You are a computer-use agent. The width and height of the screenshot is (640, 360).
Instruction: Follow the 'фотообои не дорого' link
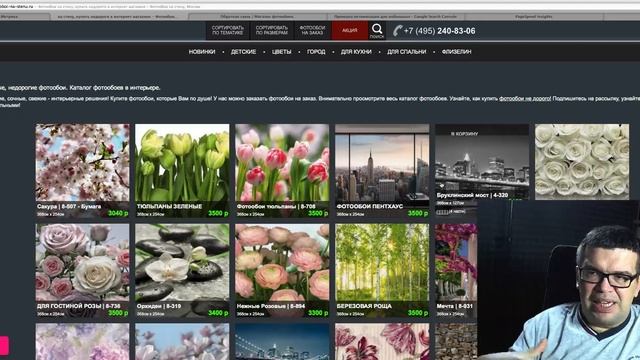tap(525, 99)
